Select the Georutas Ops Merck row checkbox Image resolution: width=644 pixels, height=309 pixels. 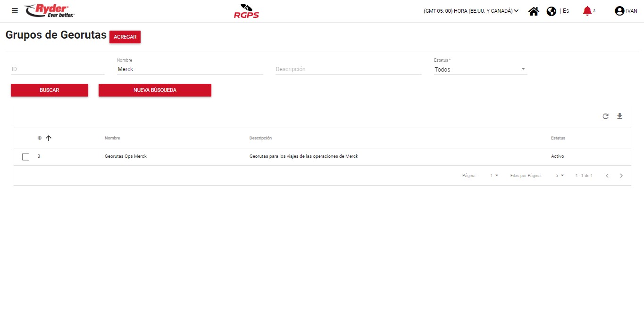tap(26, 156)
